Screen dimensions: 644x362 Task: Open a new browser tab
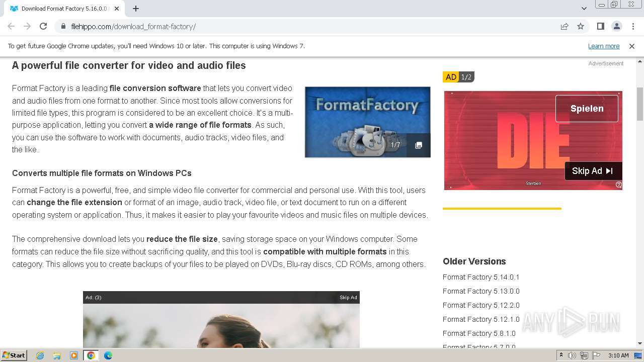tap(136, 9)
